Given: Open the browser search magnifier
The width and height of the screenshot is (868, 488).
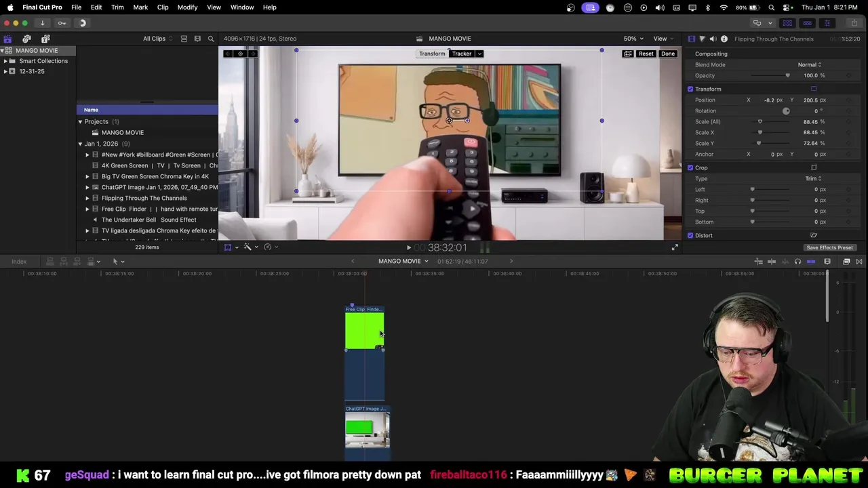Looking at the screenshot, I should tap(211, 39).
